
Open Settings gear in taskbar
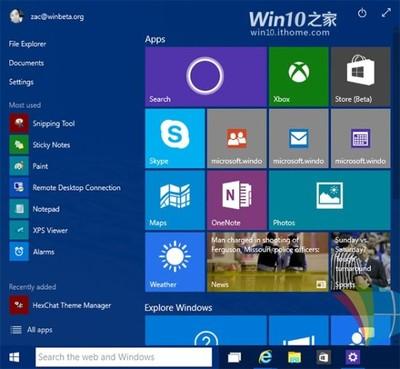(x=353, y=357)
